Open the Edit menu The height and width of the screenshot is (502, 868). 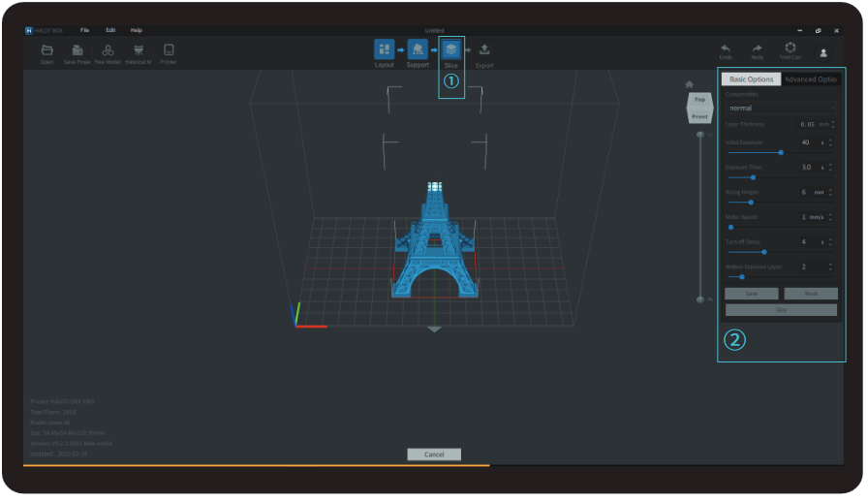pos(110,30)
